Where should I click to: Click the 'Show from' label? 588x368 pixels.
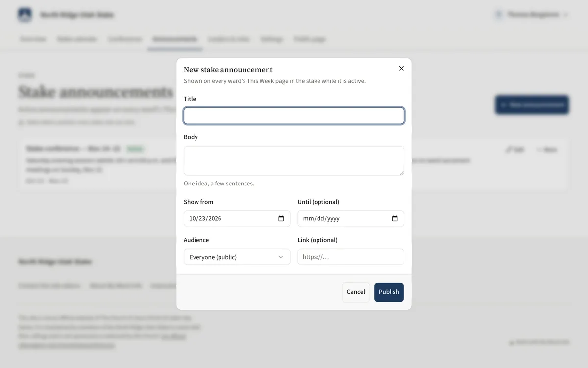(x=198, y=202)
